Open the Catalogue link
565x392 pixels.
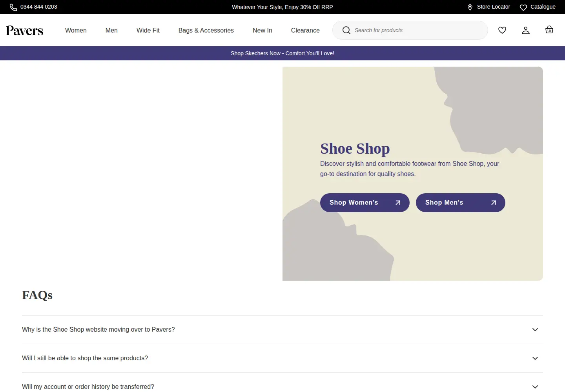click(538, 7)
